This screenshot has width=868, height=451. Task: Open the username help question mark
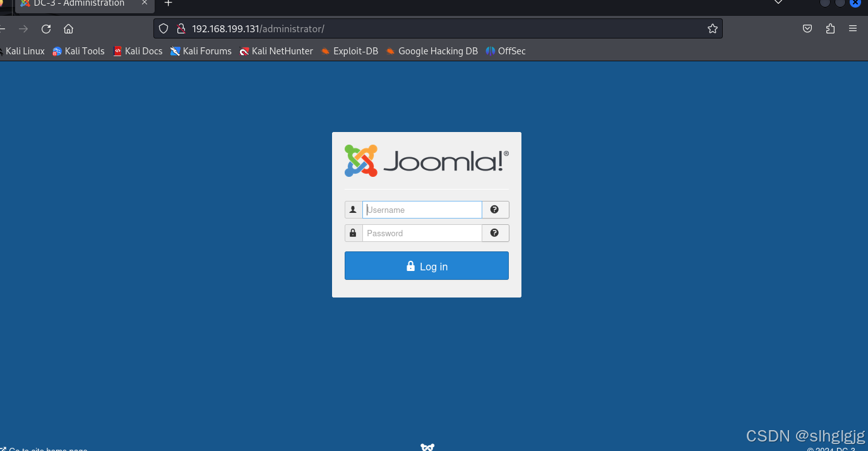tap(495, 210)
